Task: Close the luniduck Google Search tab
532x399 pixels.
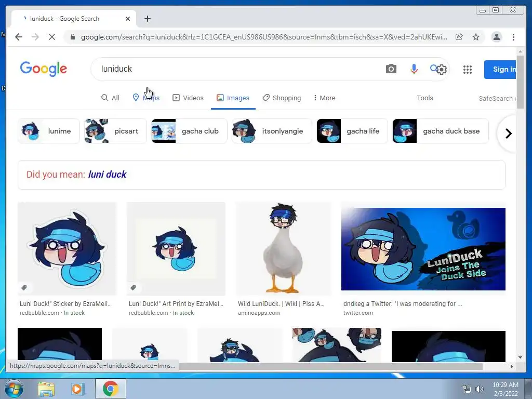Action: [x=128, y=19]
